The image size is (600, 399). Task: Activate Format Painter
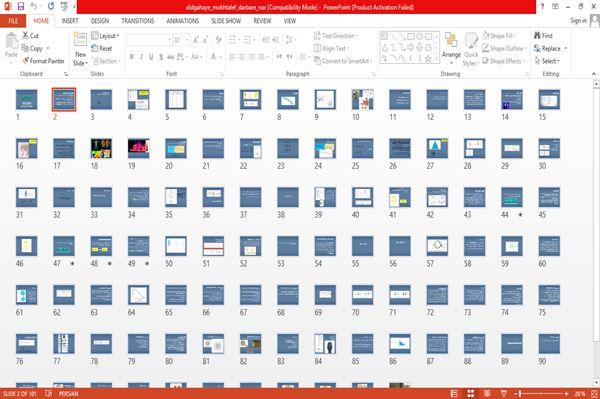click(x=43, y=61)
